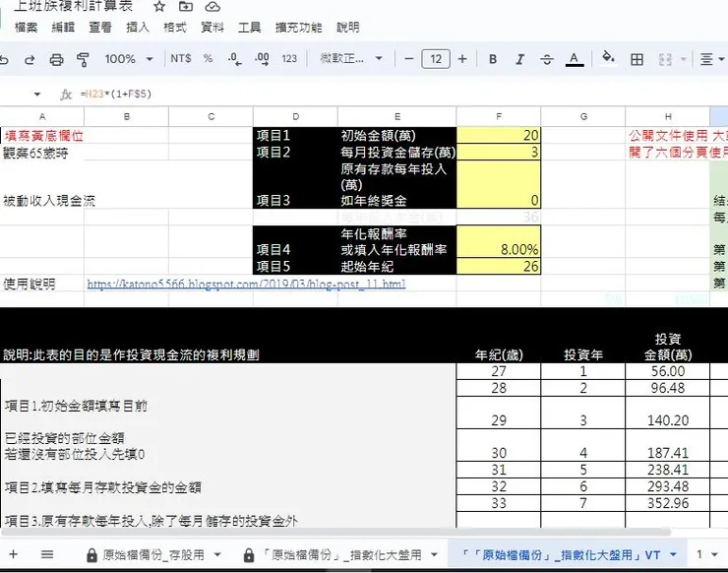728x573 pixels.
Task: Toggle bold formatting
Action: pyautogui.click(x=493, y=59)
